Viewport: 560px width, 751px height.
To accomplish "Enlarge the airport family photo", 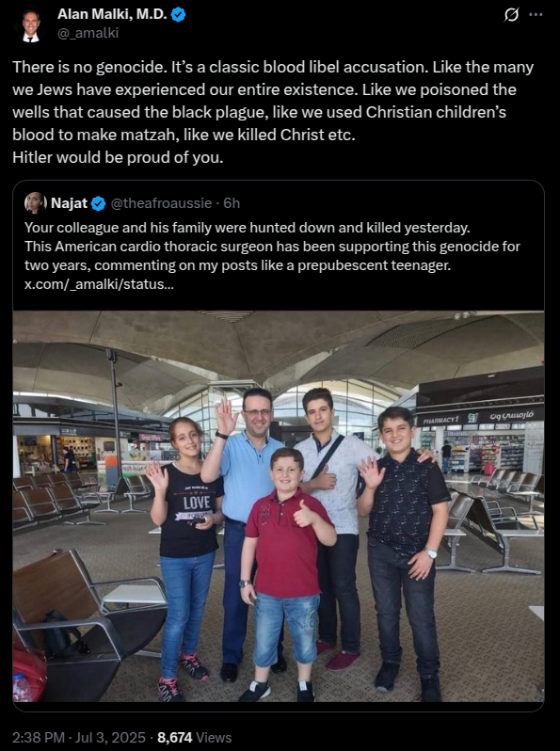I will [x=279, y=506].
